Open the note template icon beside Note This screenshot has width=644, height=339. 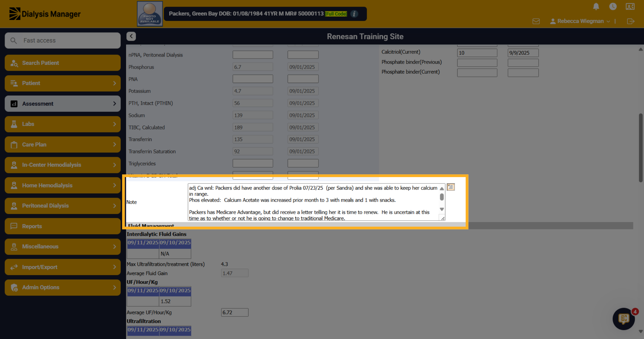coord(451,187)
